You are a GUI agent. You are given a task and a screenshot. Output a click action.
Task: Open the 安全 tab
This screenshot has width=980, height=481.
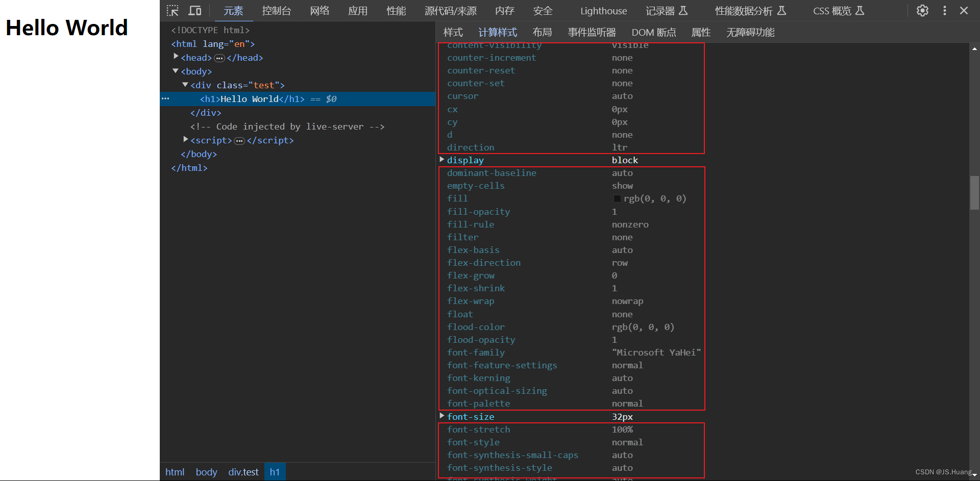(x=543, y=11)
